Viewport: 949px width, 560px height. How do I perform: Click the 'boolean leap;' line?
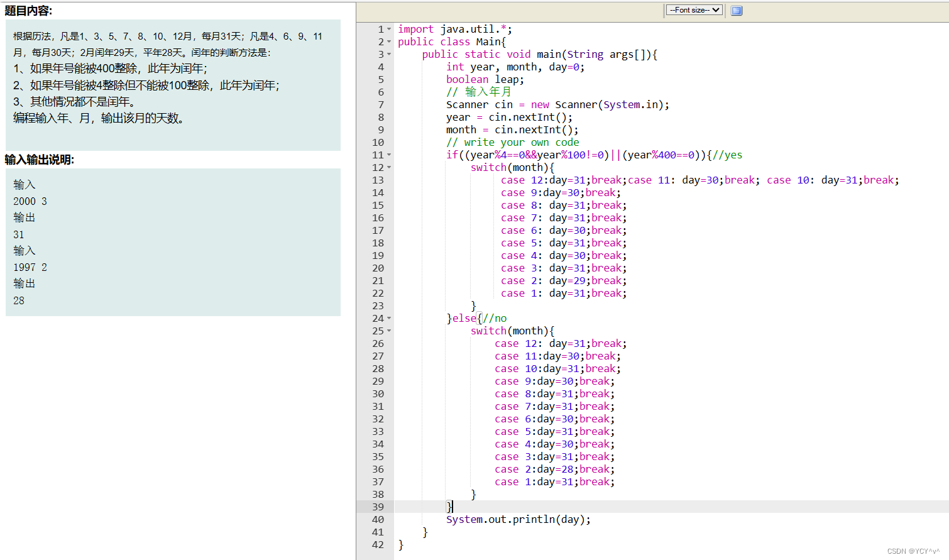coord(485,79)
